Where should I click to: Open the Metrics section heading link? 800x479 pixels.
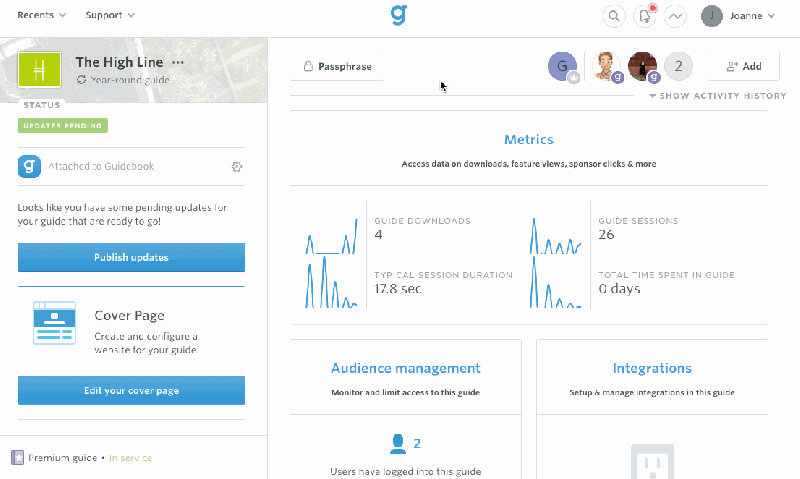tap(529, 139)
